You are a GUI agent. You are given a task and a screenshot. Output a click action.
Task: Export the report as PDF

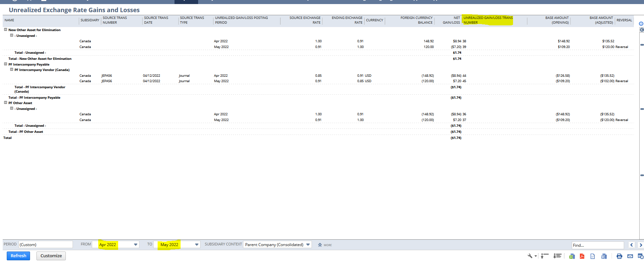(582, 256)
